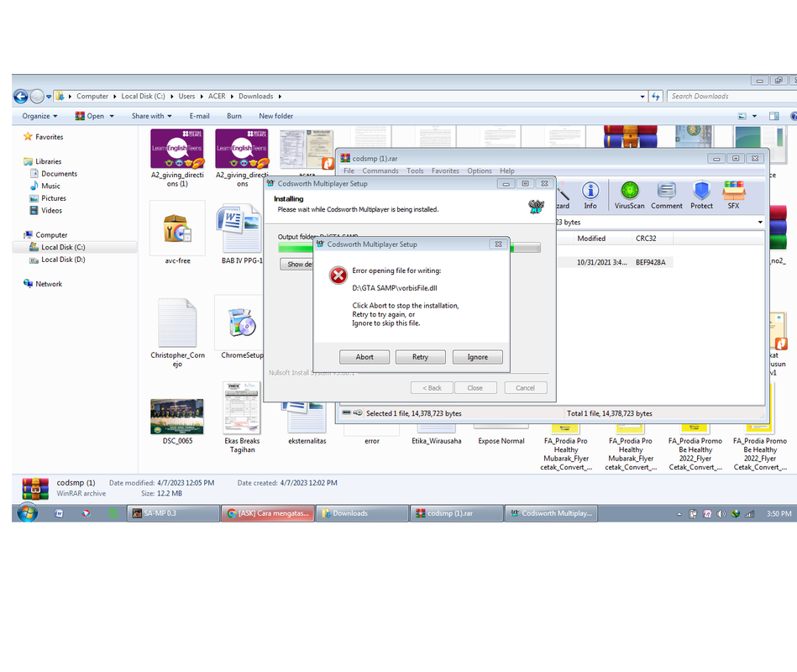This screenshot has width=797, height=672.
Task: Switch to the SA-MP 0.3 taskbar button
Action: pos(174,513)
